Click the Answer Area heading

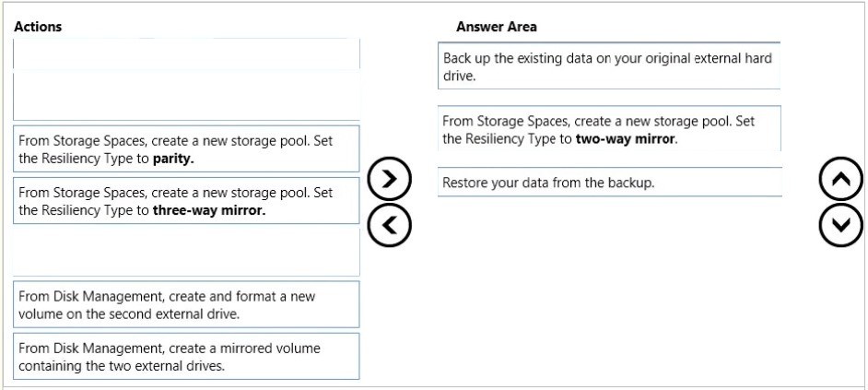pos(496,26)
